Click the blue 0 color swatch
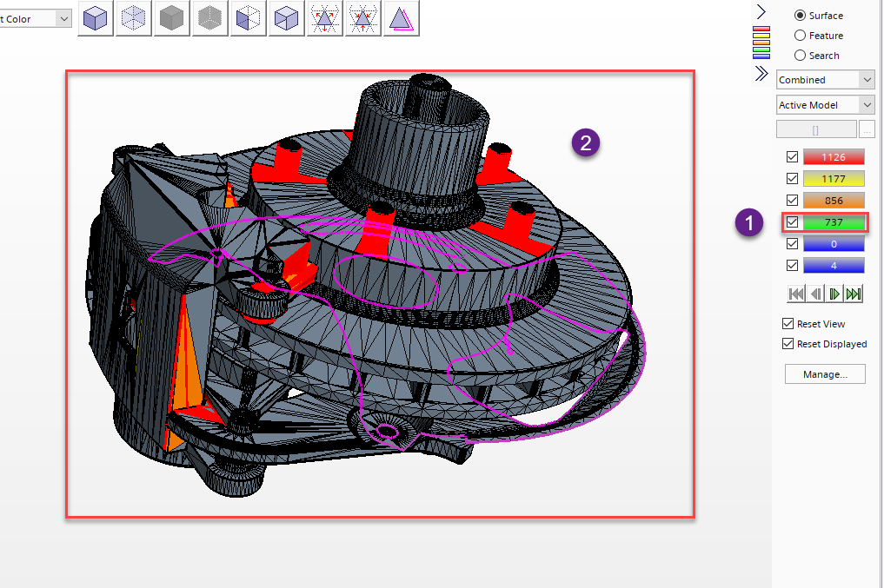Viewport: 884px width, 588px height. [834, 244]
